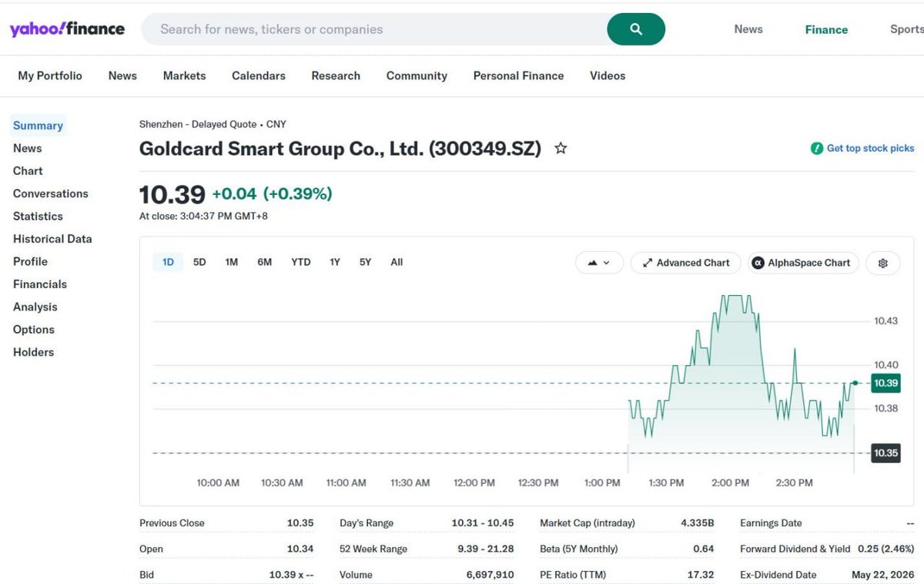Viewport: 924px width, 584px height.
Task: Open Profile in the left sidebar
Action: [x=30, y=261]
